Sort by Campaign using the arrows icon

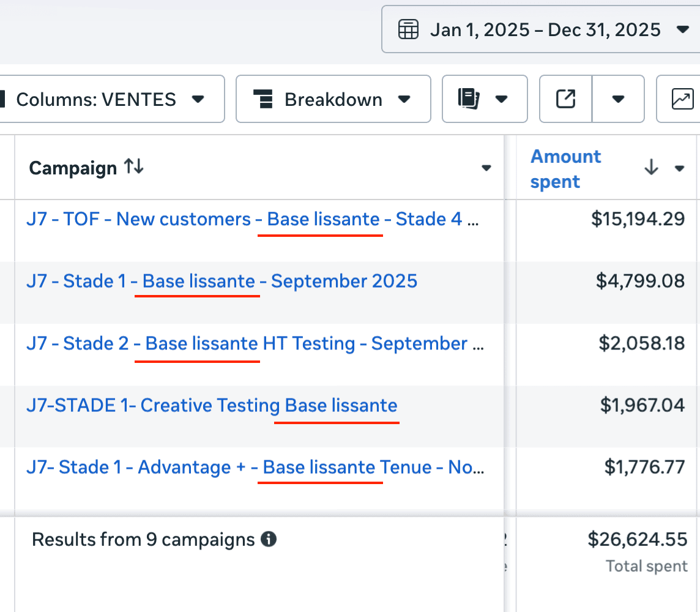pyautogui.click(x=133, y=166)
